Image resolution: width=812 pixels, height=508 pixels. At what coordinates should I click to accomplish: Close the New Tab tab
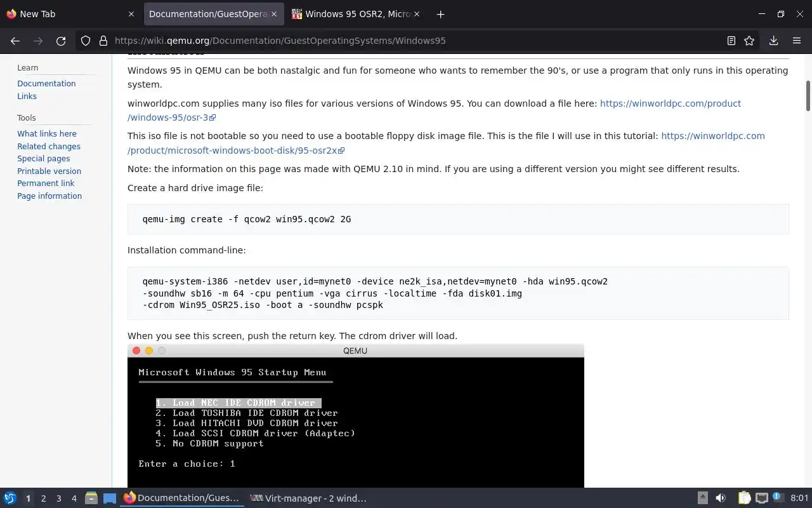click(x=131, y=14)
